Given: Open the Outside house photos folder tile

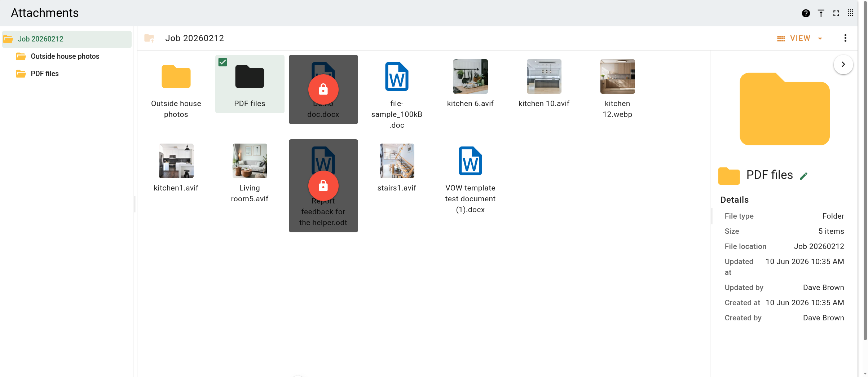Looking at the screenshot, I should pos(176,89).
